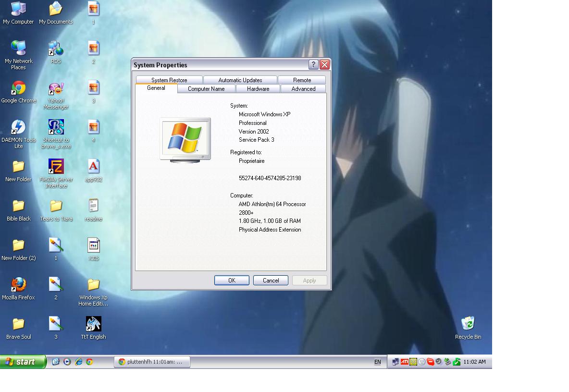Click the 11:02 AM system clock

474,362
